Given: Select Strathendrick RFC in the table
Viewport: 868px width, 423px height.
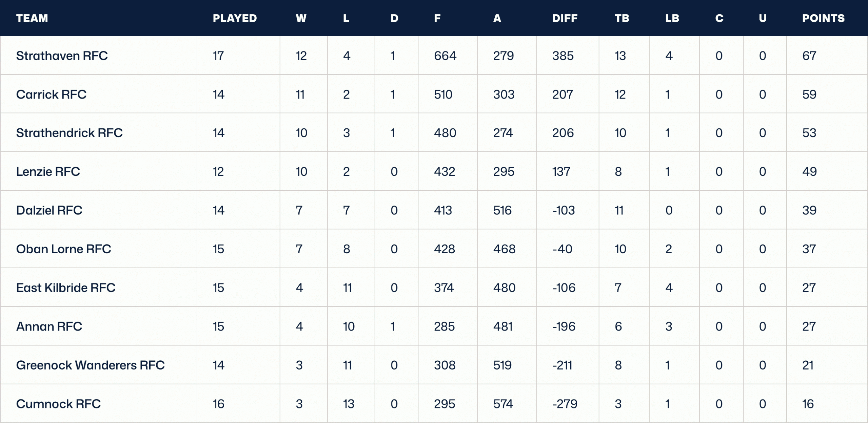Looking at the screenshot, I should (69, 133).
